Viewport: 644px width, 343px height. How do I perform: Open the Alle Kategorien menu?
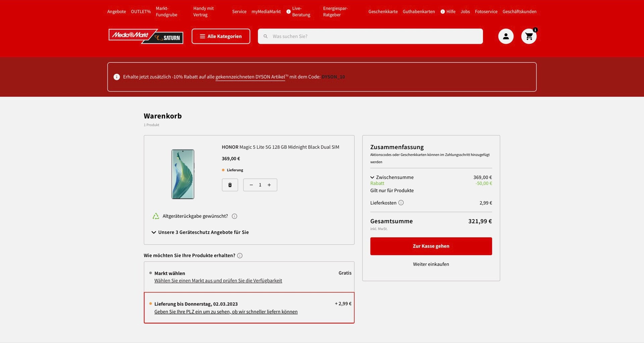tap(221, 36)
